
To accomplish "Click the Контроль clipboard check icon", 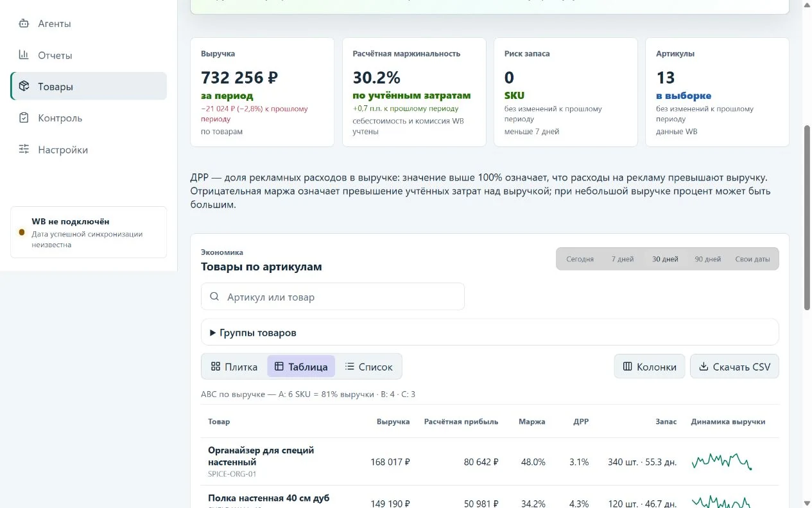I will [24, 118].
